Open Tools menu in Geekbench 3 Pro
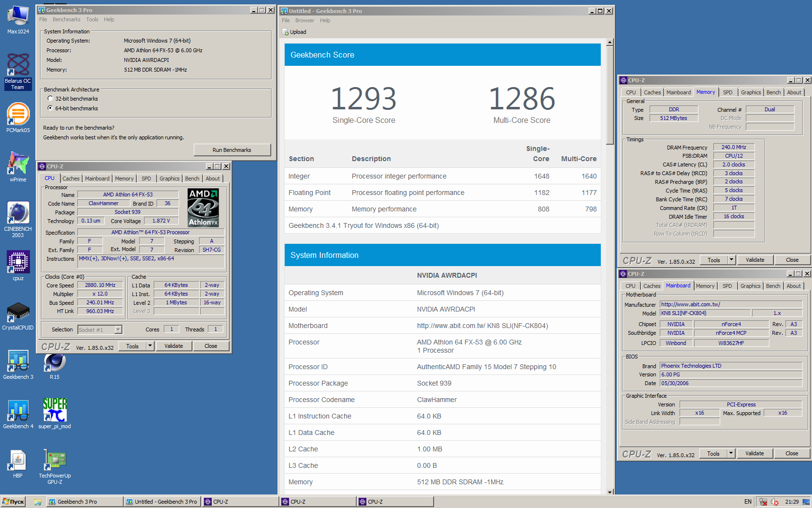The height and width of the screenshot is (508, 812). (x=92, y=20)
